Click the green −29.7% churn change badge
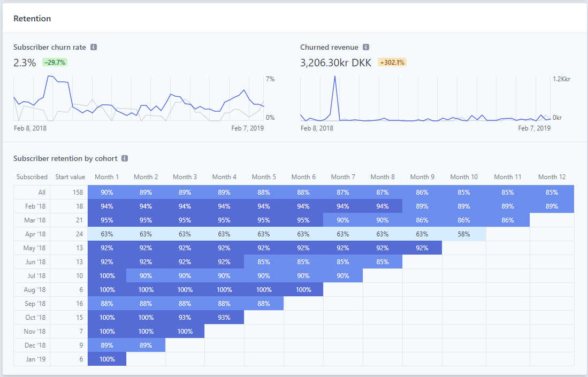The width and height of the screenshot is (588, 377). (55, 63)
